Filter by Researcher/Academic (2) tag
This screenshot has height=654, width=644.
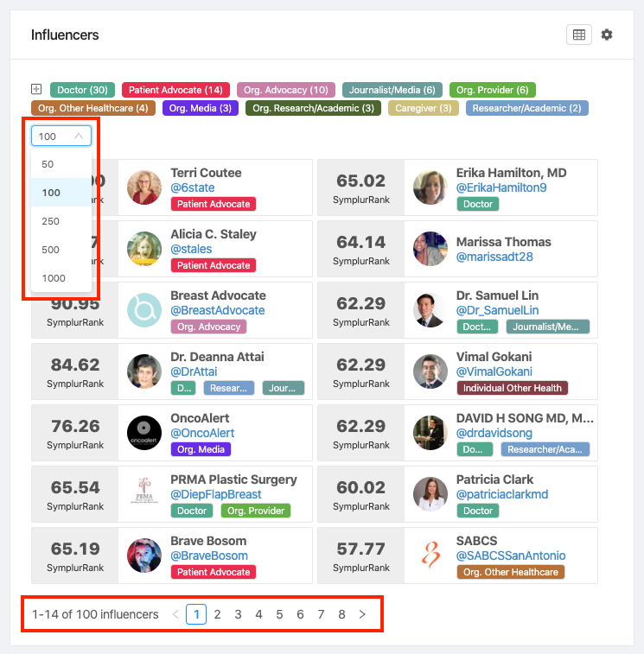coord(526,109)
